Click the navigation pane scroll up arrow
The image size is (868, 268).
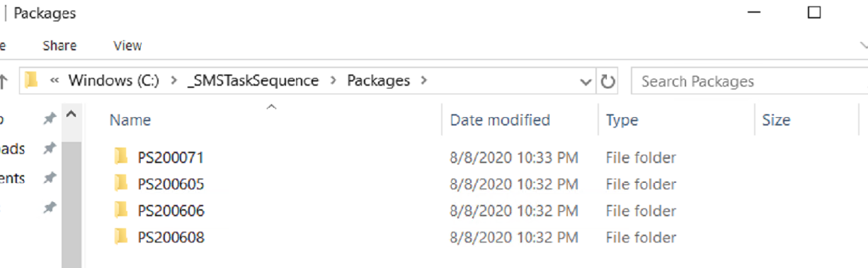72,114
